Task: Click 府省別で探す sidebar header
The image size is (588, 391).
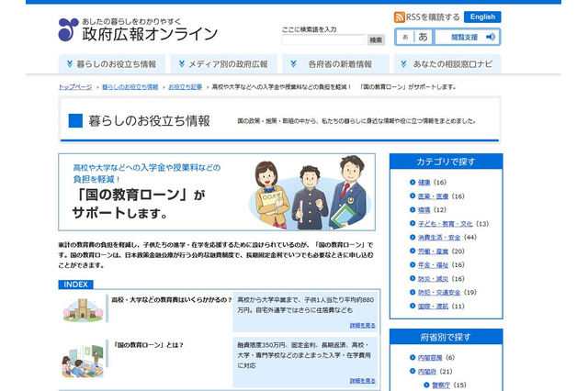Action: point(446,337)
